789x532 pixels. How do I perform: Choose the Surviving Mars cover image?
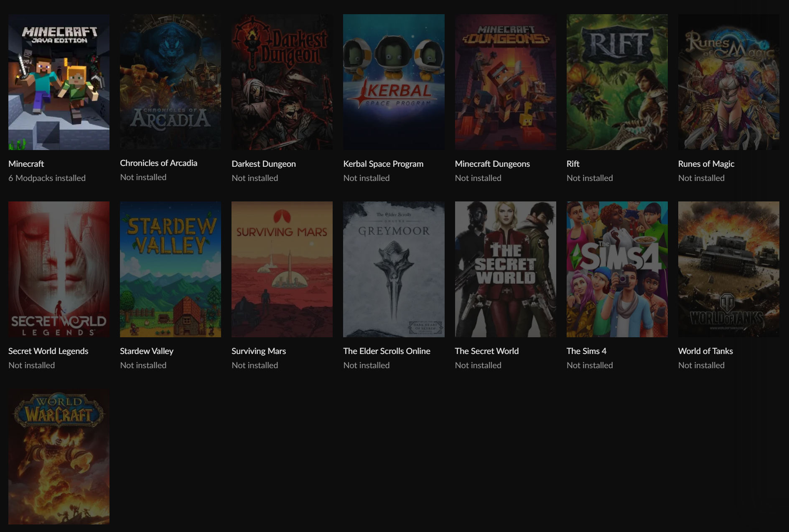[282, 269]
